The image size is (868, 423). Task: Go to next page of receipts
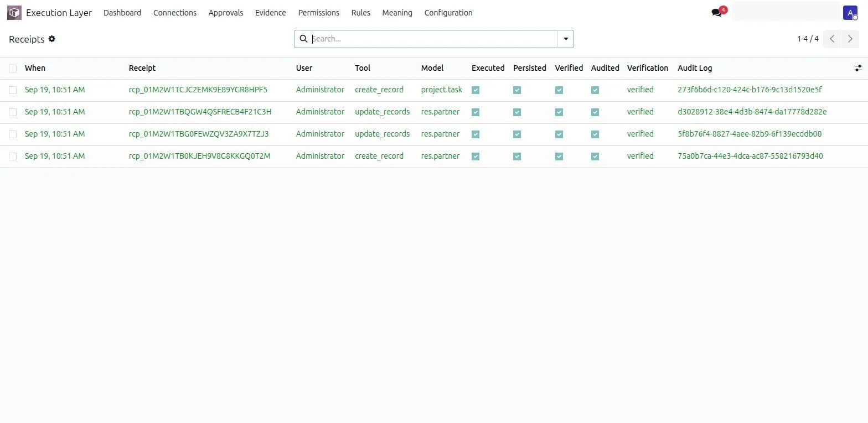pos(850,39)
